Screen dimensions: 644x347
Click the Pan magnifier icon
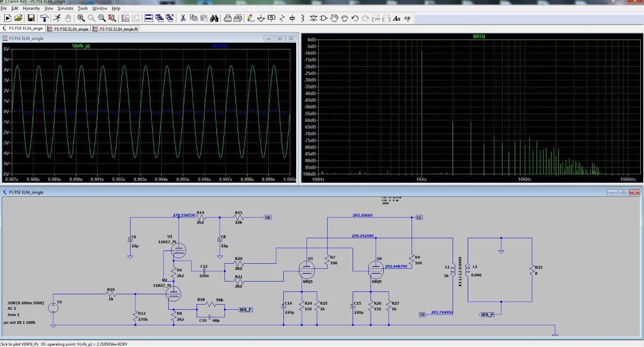[x=91, y=18]
